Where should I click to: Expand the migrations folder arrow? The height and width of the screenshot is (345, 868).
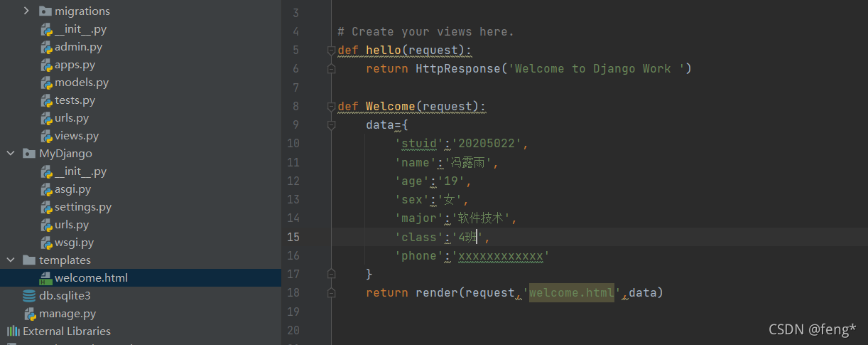(27, 11)
